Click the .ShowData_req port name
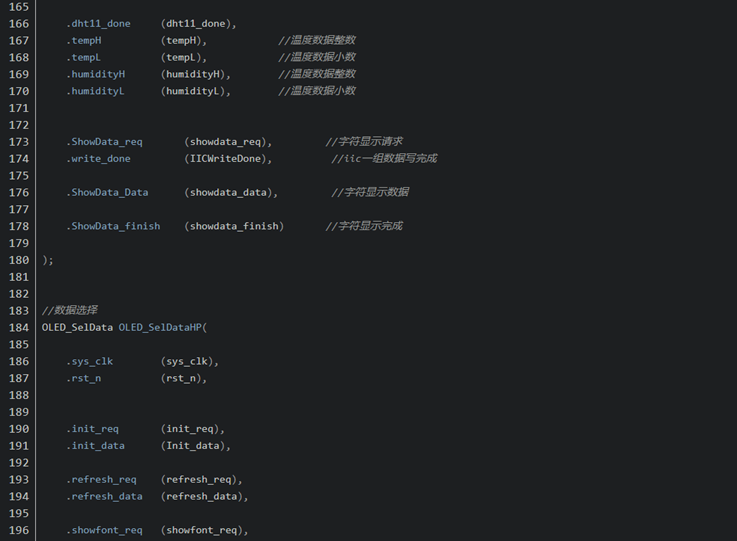Viewport: 737px width, 541px height. (x=104, y=141)
